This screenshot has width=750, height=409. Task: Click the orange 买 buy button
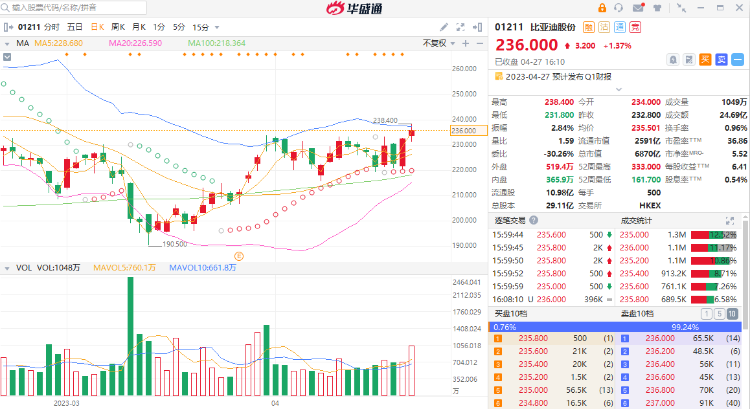click(705, 60)
